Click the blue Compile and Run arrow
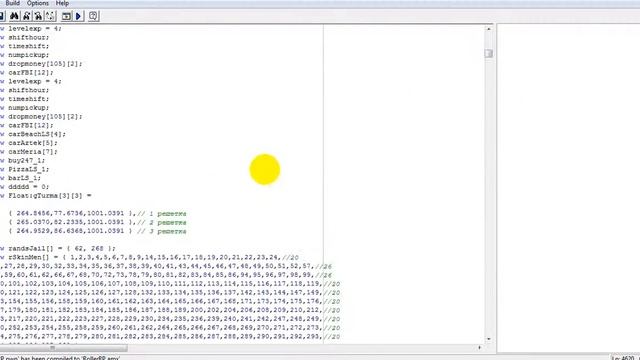Screen dimensions: 640x360 coord(79,16)
